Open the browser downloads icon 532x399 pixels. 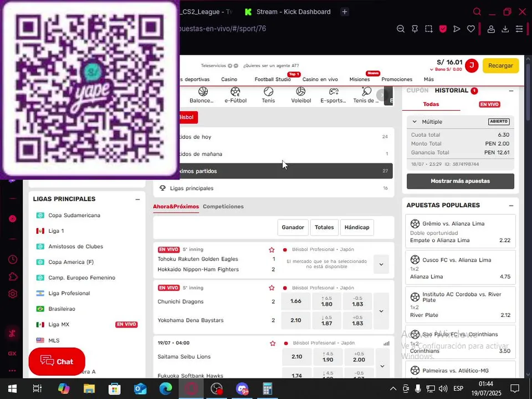[505, 29]
